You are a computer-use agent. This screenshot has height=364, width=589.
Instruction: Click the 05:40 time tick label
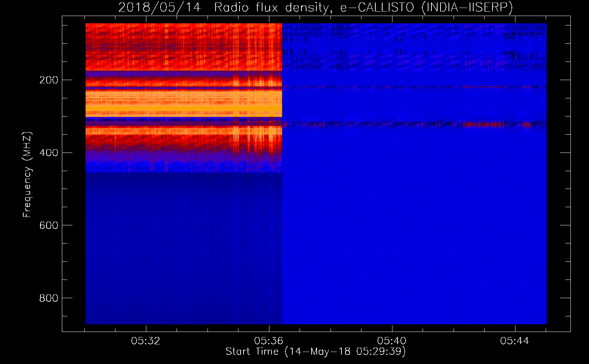(392, 341)
